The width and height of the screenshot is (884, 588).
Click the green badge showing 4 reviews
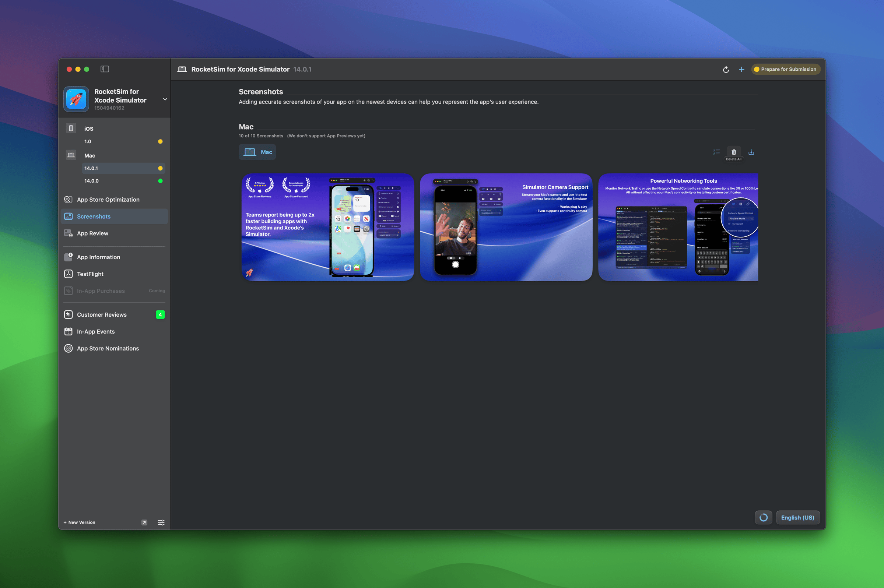[x=160, y=315]
